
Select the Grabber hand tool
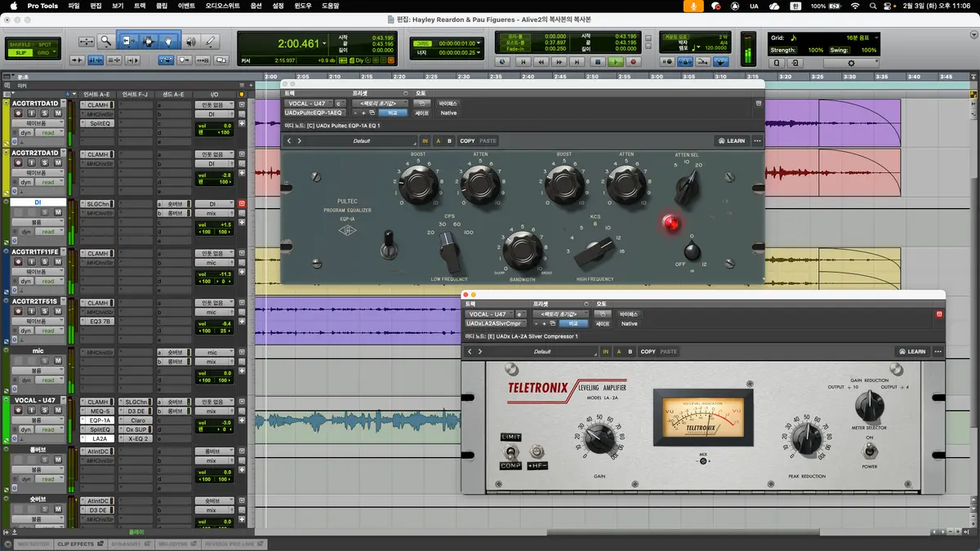[169, 41]
